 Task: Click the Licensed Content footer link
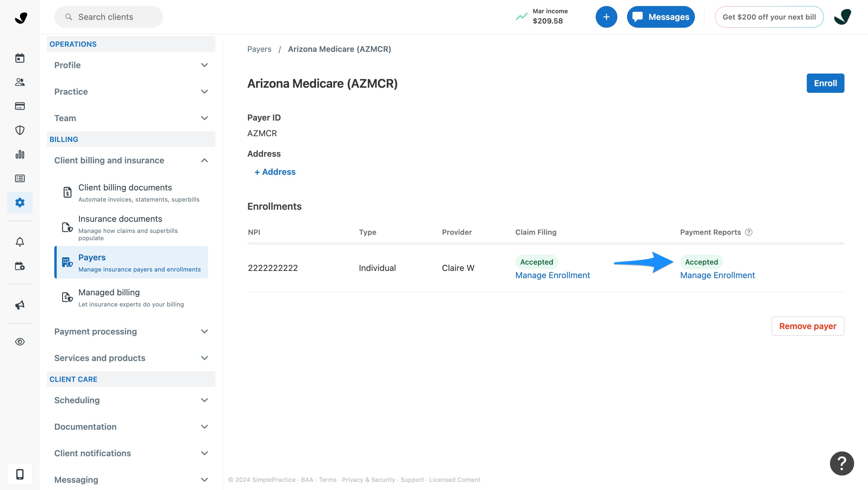pyautogui.click(x=455, y=479)
